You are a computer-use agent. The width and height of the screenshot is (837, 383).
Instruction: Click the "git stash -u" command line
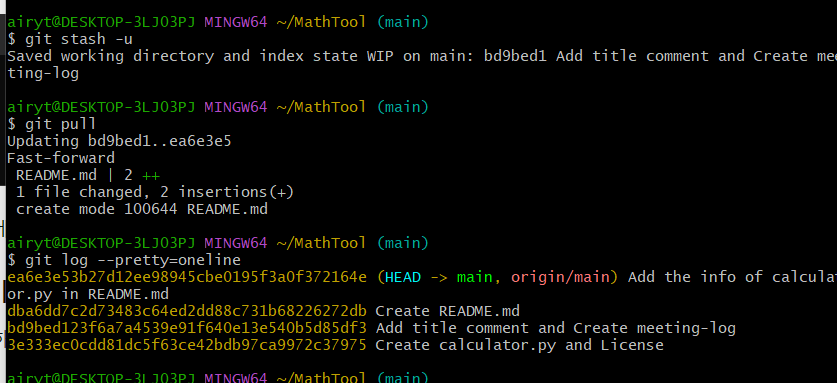[x=70, y=39]
